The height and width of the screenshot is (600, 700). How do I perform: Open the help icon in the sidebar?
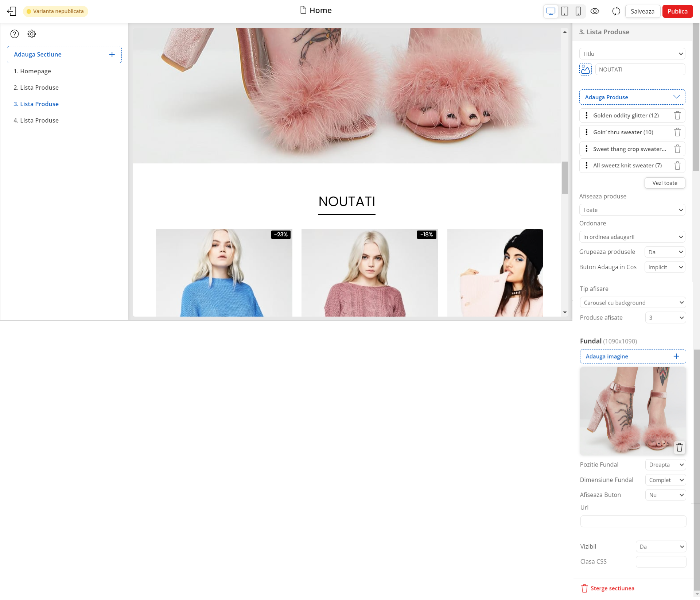(x=15, y=34)
